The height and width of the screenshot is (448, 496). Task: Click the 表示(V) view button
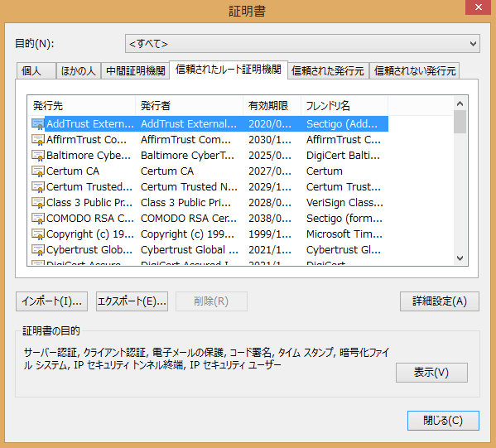(x=431, y=373)
